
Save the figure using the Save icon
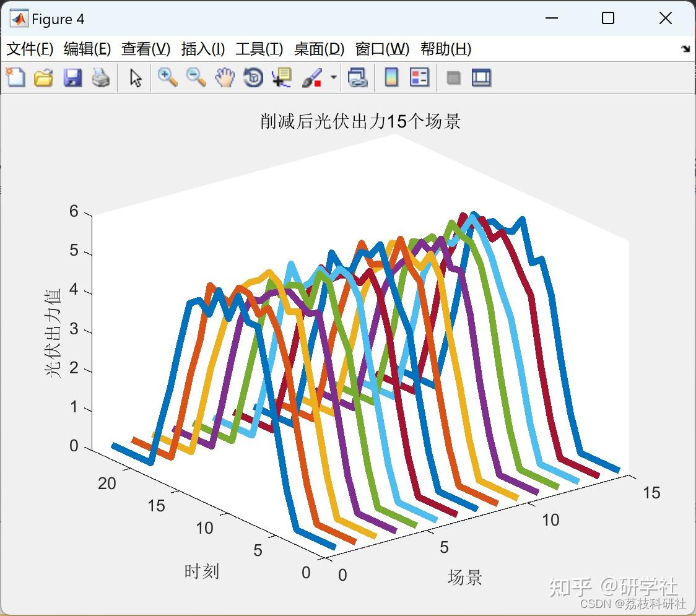click(x=72, y=78)
